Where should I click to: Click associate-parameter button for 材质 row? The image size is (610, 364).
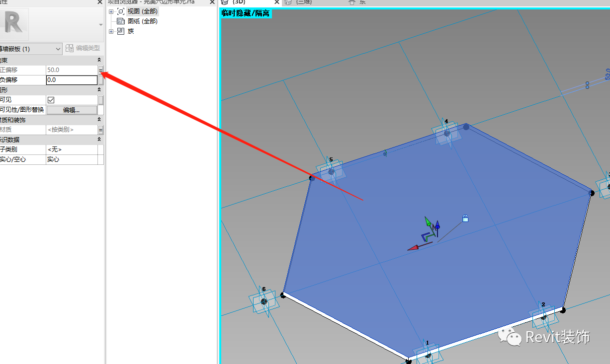click(x=101, y=130)
